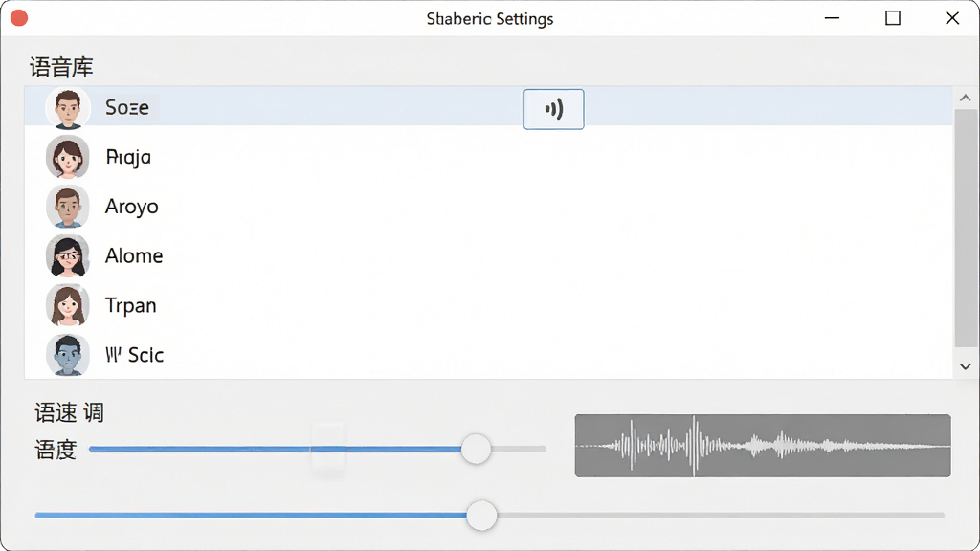
Task: Click the scroll up arrow of voice list
Action: tap(965, 99)
